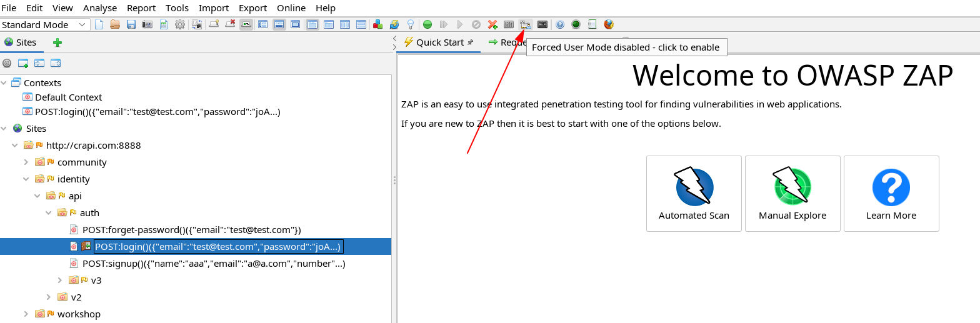This screenshot has width=980, height=323.
Task: Check for updates with lightning globe icon
Action: pyautogui.click(x=394, y=24)
